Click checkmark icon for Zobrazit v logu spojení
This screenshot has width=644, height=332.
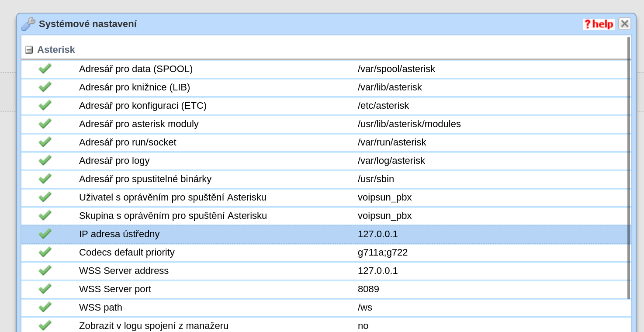click(x=45, y=325)
